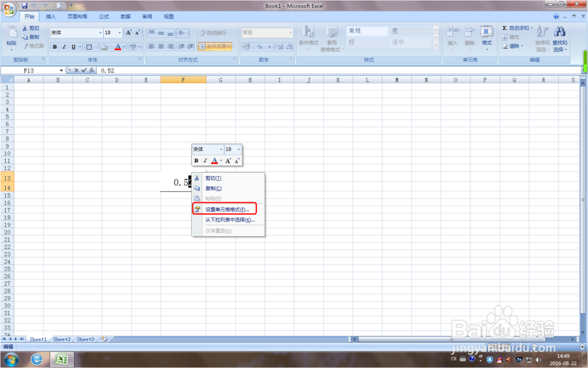Open the ribbon font name dropdown (宋体)

point(100,33)
